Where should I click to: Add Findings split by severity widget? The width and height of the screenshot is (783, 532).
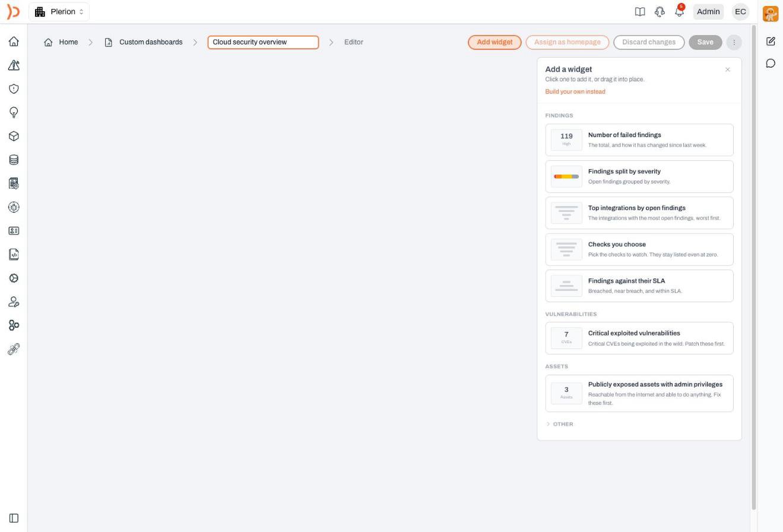[639, 176]
